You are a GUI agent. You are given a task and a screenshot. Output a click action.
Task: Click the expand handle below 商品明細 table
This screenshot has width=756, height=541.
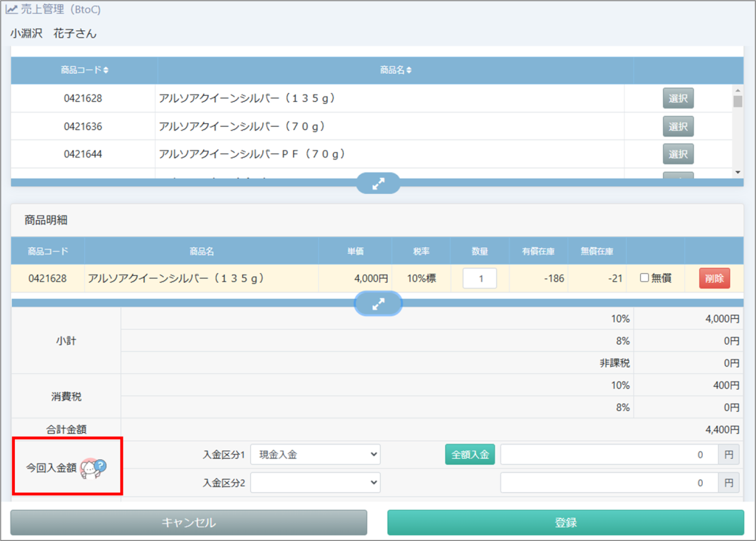pos(378,303)
